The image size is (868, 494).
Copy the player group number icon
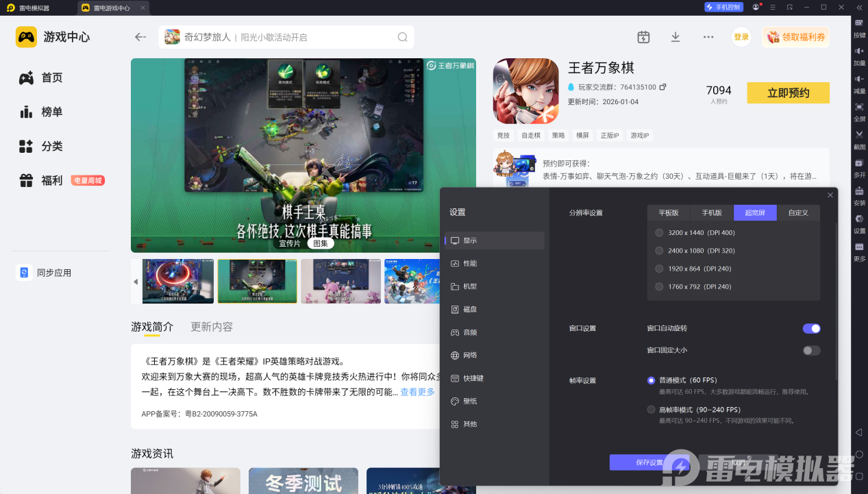click(x=662, y=87)
